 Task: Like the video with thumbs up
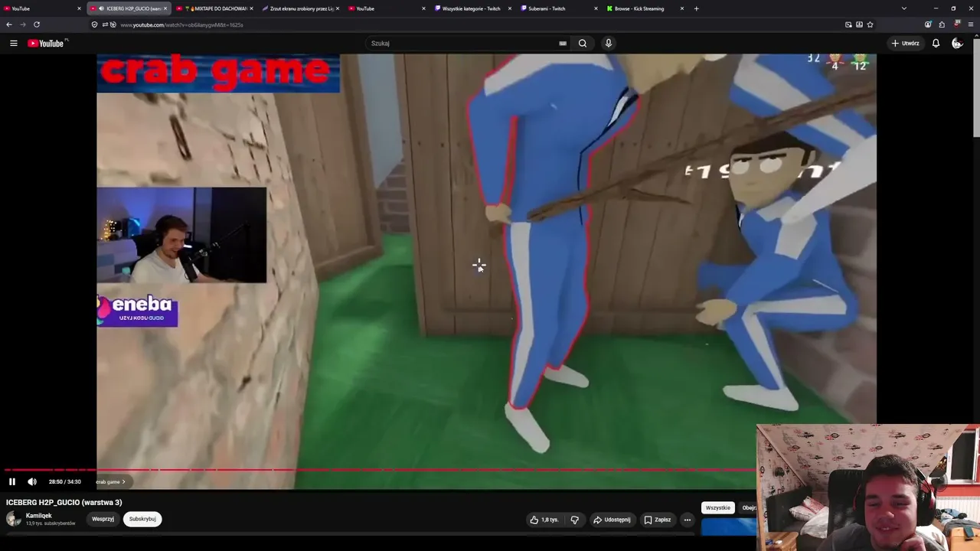544,520
